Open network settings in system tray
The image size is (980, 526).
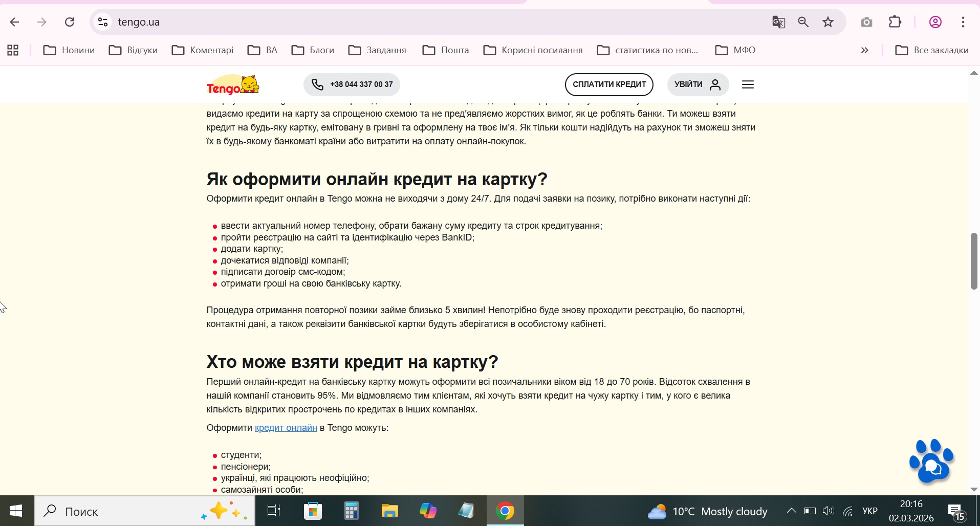tap(847, 511)
